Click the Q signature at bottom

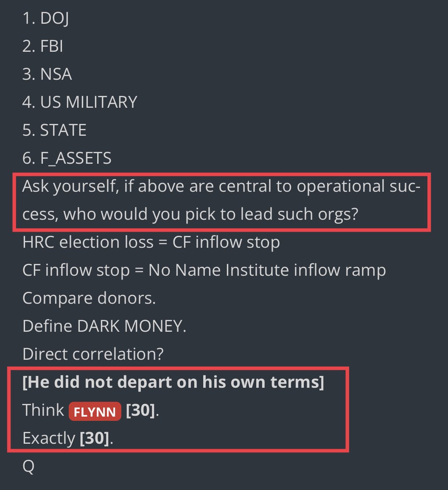coord(28,466)
